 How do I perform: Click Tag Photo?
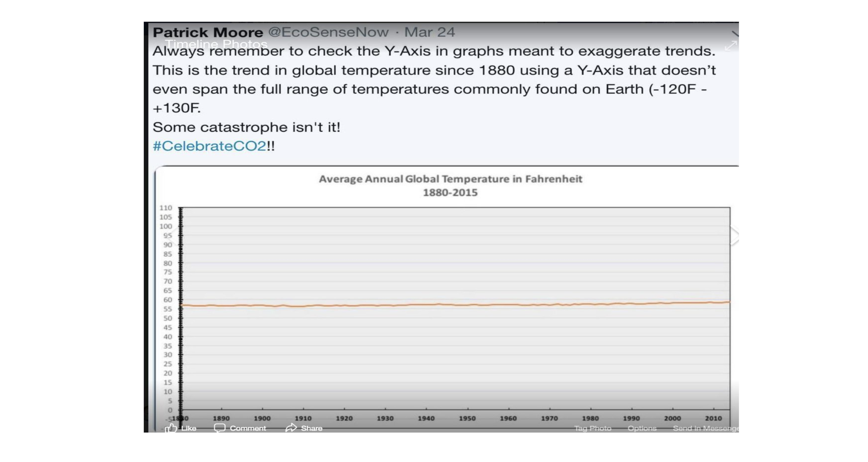click(592, 428)
